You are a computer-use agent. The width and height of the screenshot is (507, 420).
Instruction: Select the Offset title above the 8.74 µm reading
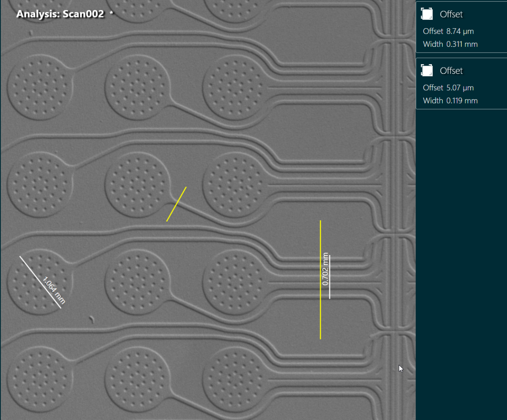pos(451,14)
